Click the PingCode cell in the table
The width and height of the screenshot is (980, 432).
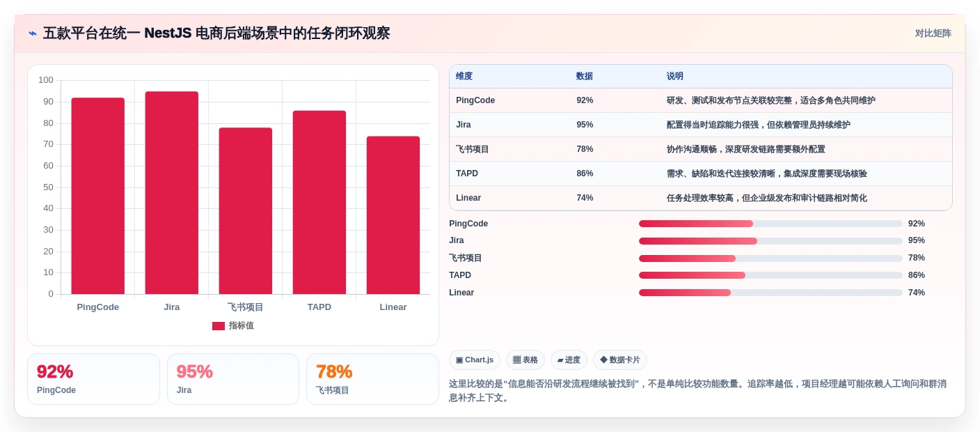point(475,100)
